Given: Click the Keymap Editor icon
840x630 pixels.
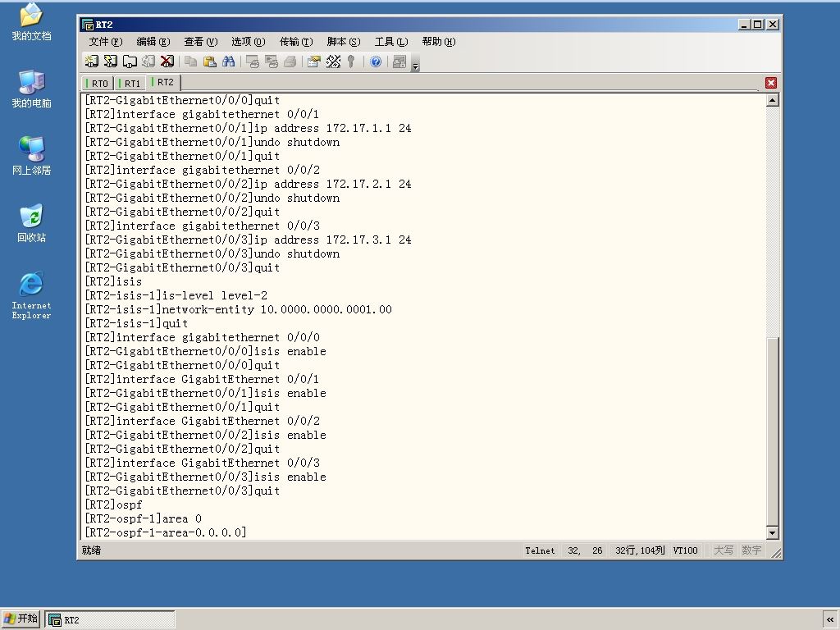Looking at the screenshot, I should pos(333,62).
